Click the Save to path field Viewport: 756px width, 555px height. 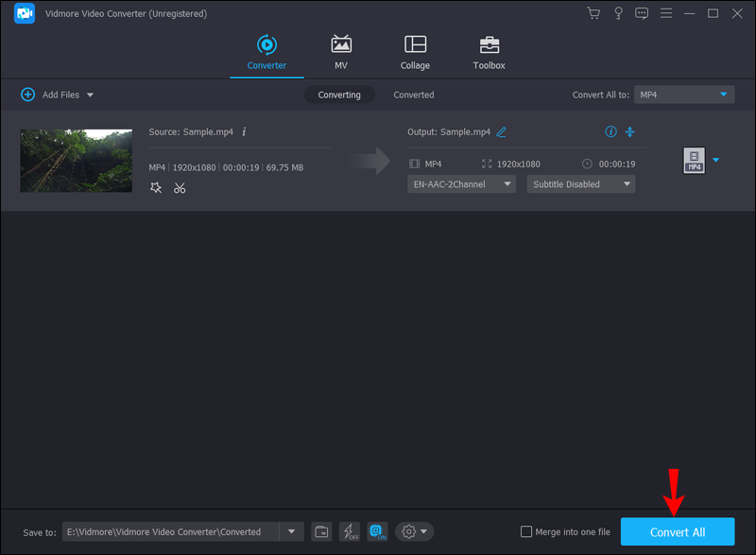(x=171, y=532)
